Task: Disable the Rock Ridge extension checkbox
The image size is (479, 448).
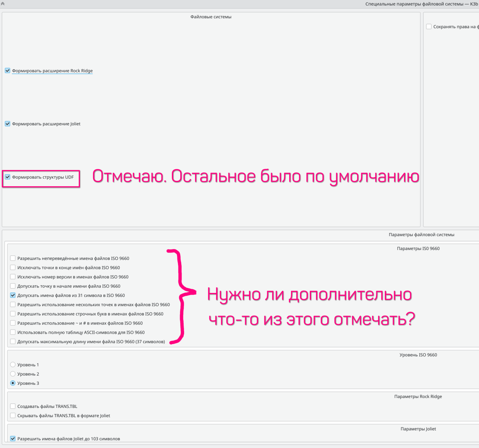Action: (x=7, y=71)
